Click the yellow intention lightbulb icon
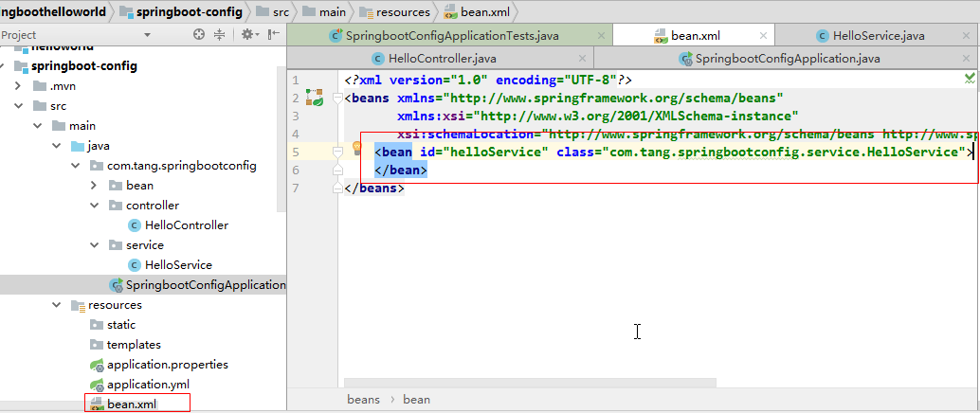The width and height of the screenshot is (980, 413). (357, 148)
